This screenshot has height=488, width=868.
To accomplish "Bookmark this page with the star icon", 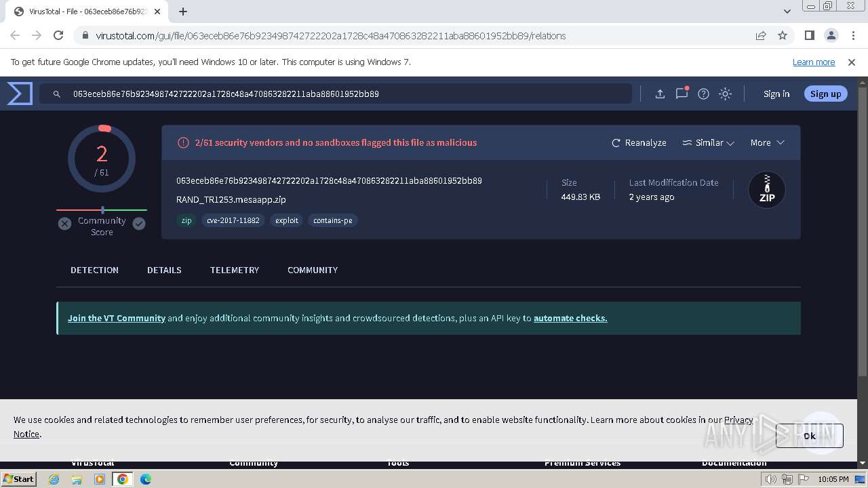I will click(783, 35).
